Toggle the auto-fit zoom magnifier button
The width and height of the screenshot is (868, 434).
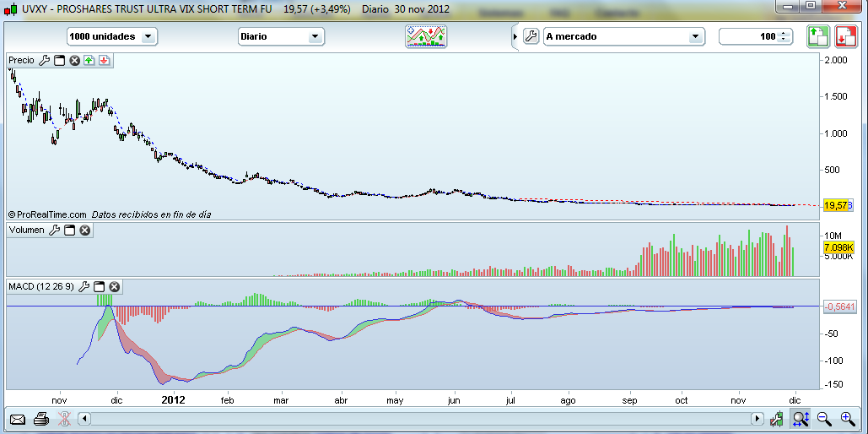coord(800,419)
